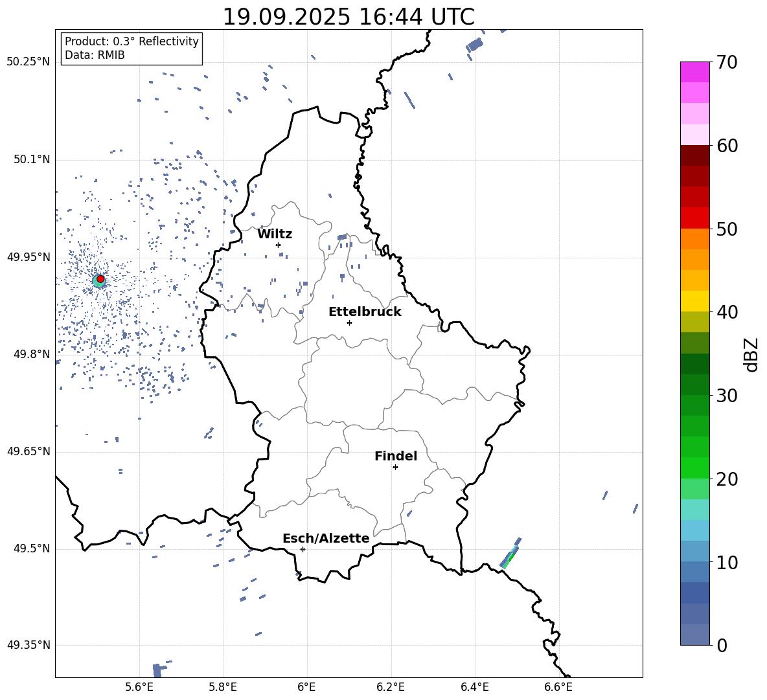Click the 60 colorbar tick label
The height and width of the screenshot is (700, 767).
click(x=726, y=146)
